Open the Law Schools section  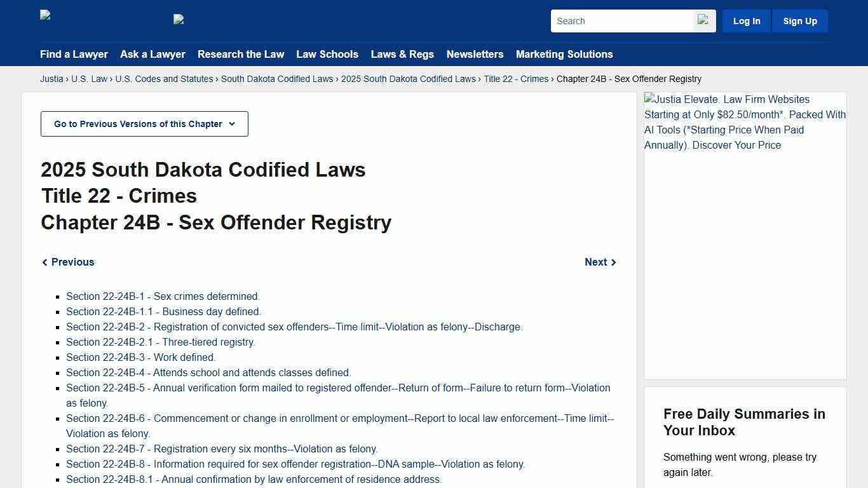point(327,55)
